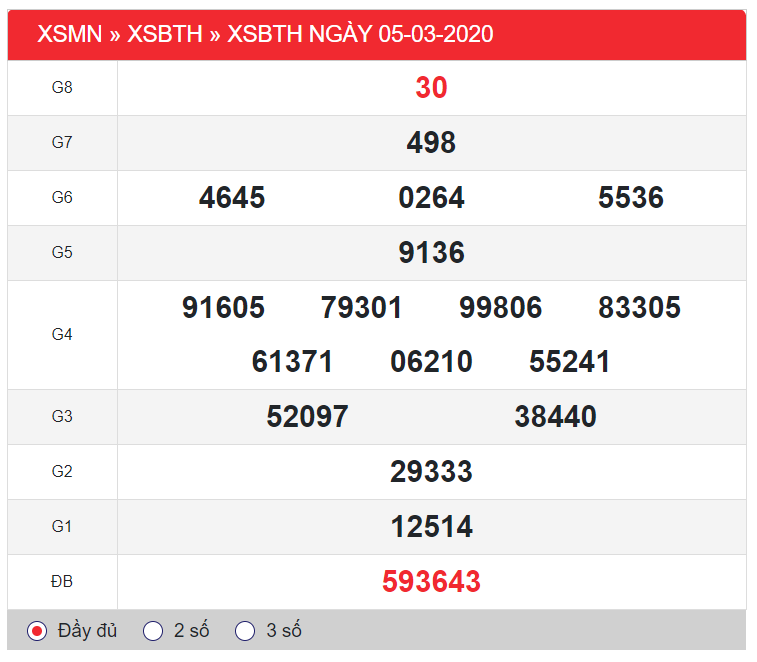Click G6 number 4645

(232, 198)
